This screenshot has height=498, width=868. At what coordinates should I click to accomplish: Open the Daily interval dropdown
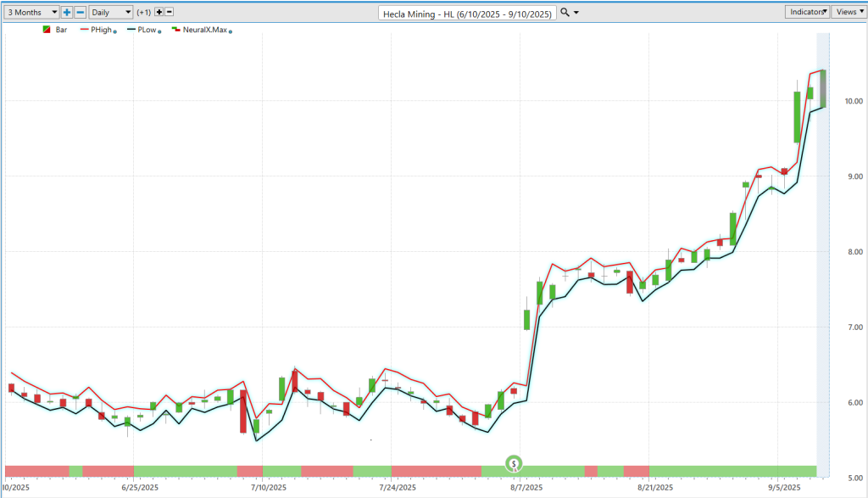coord(111,12)
